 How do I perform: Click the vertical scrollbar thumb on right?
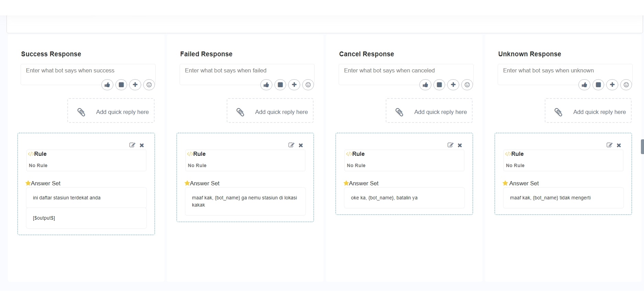tap(642, 147)
